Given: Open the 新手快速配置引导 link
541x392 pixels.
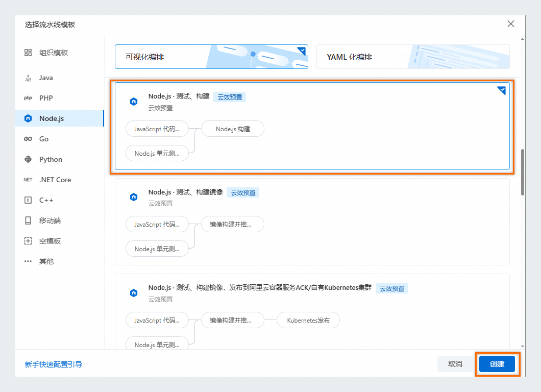Looking at the screenshot, I should [54, 364].
